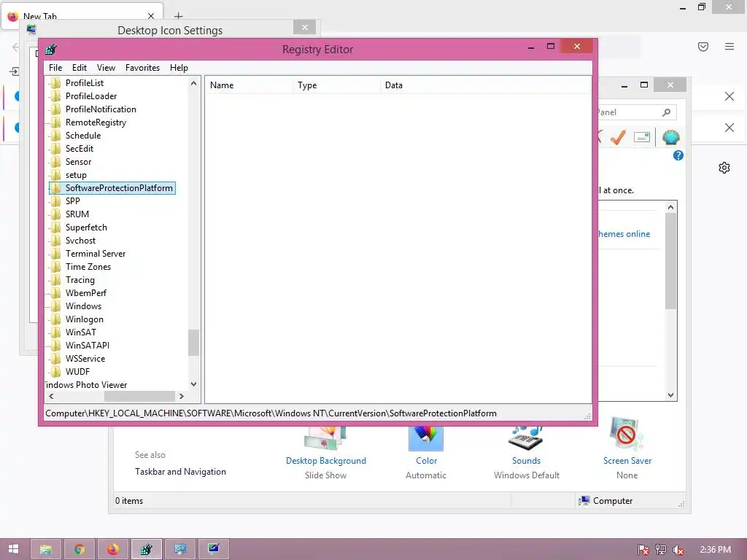Click the Sounds keyboard icon
This screenshot has width=747, height=560.
tap(526, 438)
